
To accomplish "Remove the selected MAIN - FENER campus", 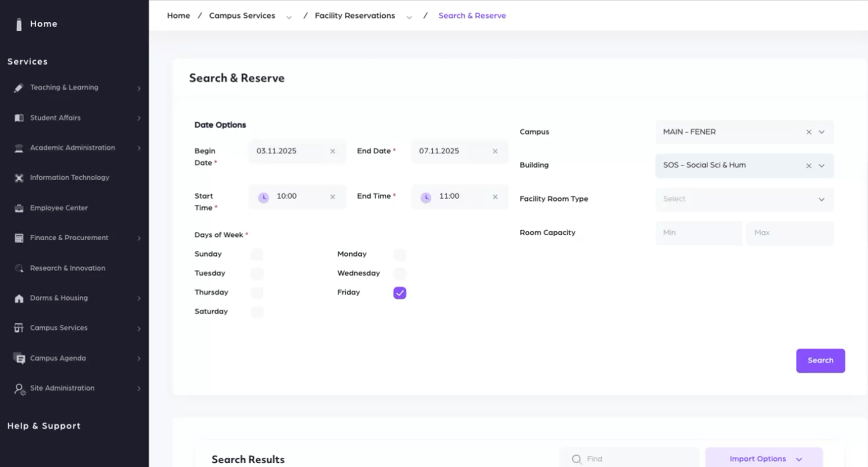I will tap(808, 132).
